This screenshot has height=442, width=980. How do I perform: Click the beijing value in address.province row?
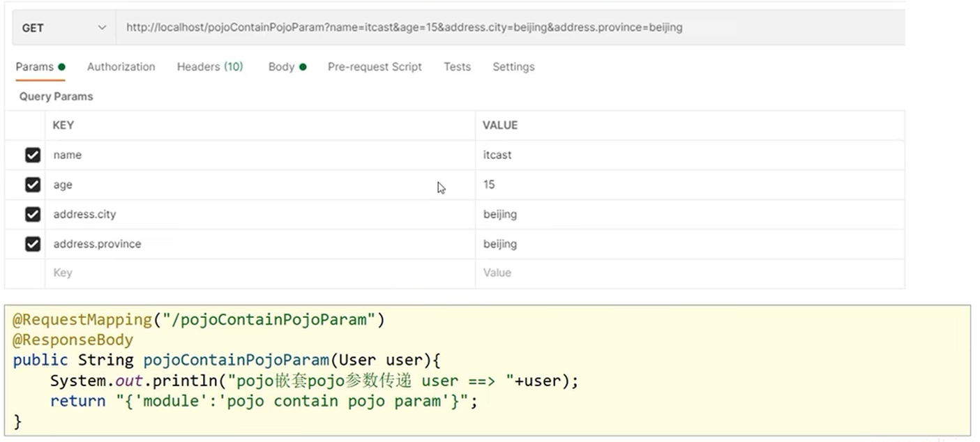click(690, 244)
